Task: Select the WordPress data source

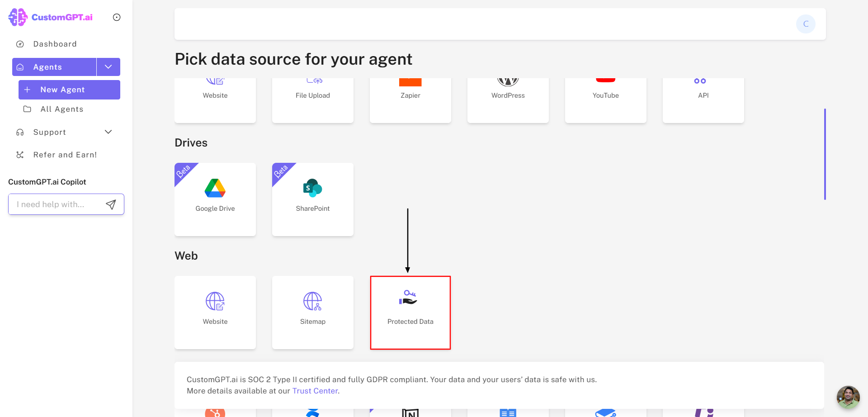Action: coord(508,100)
